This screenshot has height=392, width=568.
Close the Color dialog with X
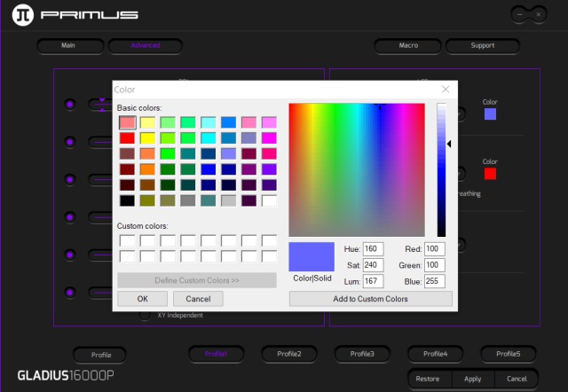click(446, 90)
